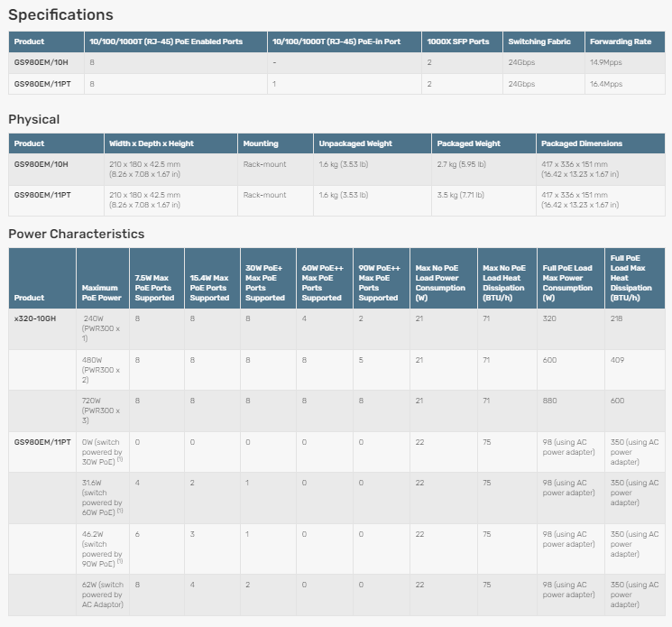Select the "10/100/1000T (RJ-45) PoE-in Port" column header
The image size is (672, 627).
[x=345, y=42]
